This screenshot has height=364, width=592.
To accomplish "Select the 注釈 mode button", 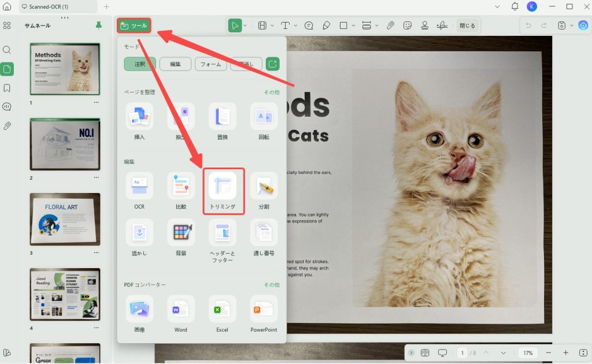I will coord(140,64).
